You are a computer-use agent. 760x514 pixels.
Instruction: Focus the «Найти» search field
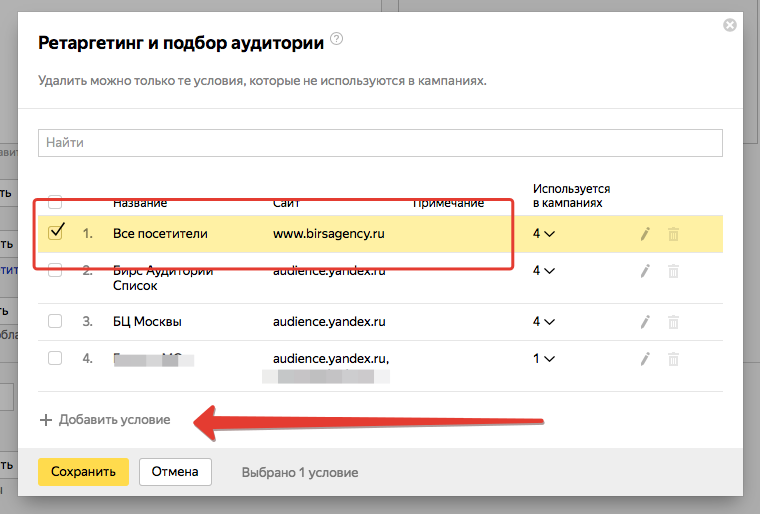click(380, 143)
